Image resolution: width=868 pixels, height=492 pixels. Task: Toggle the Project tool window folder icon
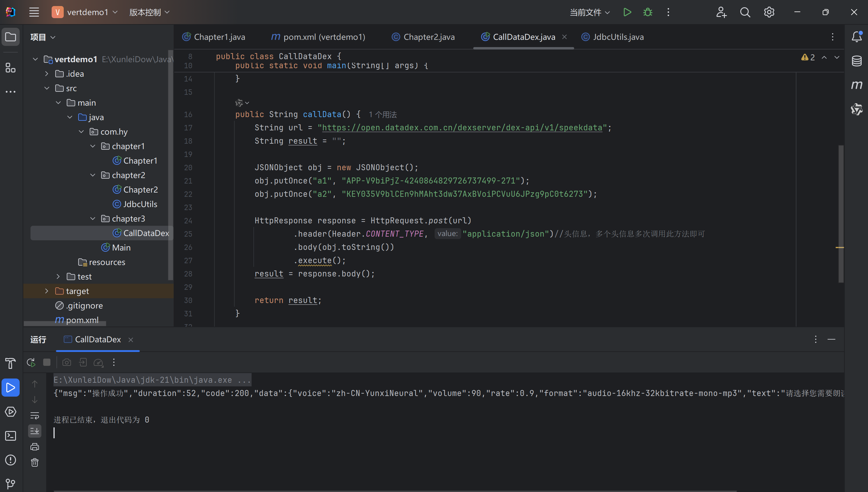(x=11, y=37)
